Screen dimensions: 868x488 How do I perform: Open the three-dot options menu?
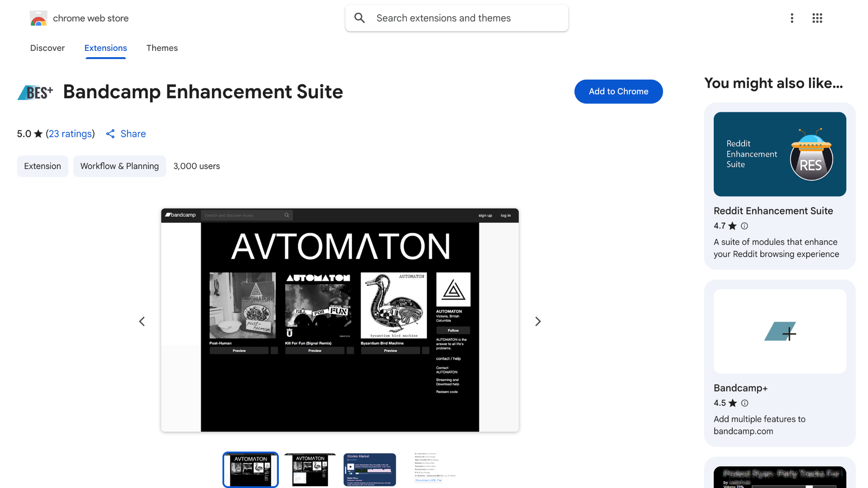pyautogui.click(x=792, y=18)
